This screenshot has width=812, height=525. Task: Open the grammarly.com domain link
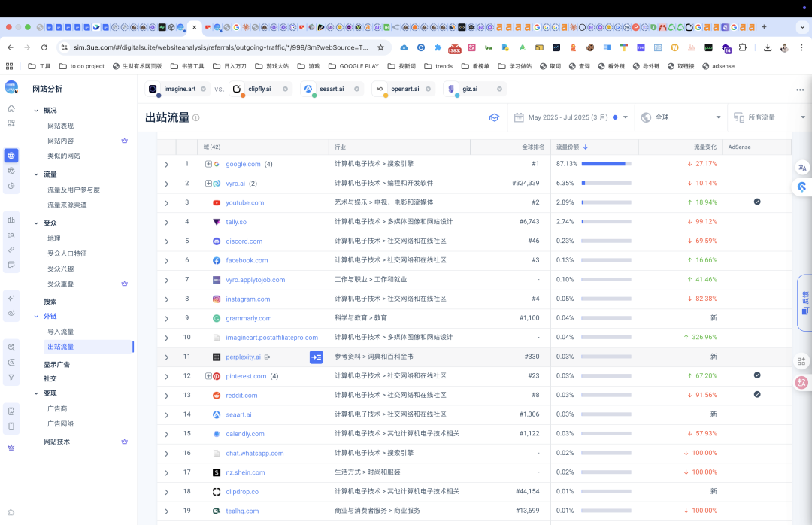click(x=249, y=318)
